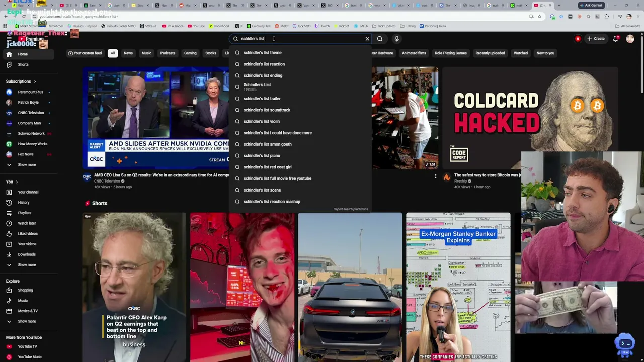644x362 pixels.
Task: Click inside the YouTube search field
Action: pyautogui.click(x=301, y=39)
